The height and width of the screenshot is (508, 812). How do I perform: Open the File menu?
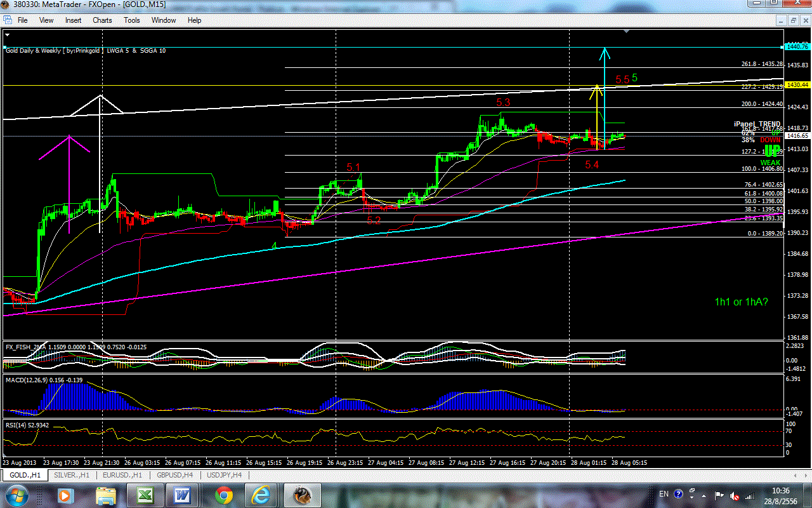tap(23, 20)
